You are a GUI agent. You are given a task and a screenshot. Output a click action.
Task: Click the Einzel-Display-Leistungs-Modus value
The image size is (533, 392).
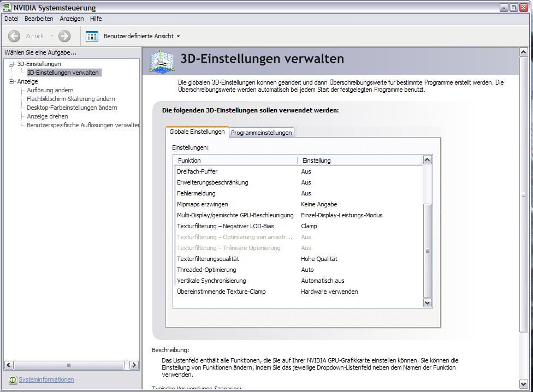[342, 215]
